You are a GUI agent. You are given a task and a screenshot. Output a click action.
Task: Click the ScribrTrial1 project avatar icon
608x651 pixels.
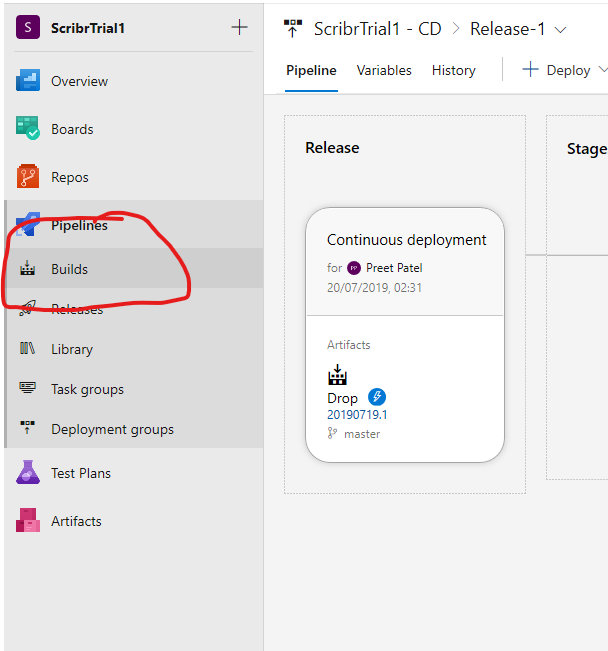[28, 27]
